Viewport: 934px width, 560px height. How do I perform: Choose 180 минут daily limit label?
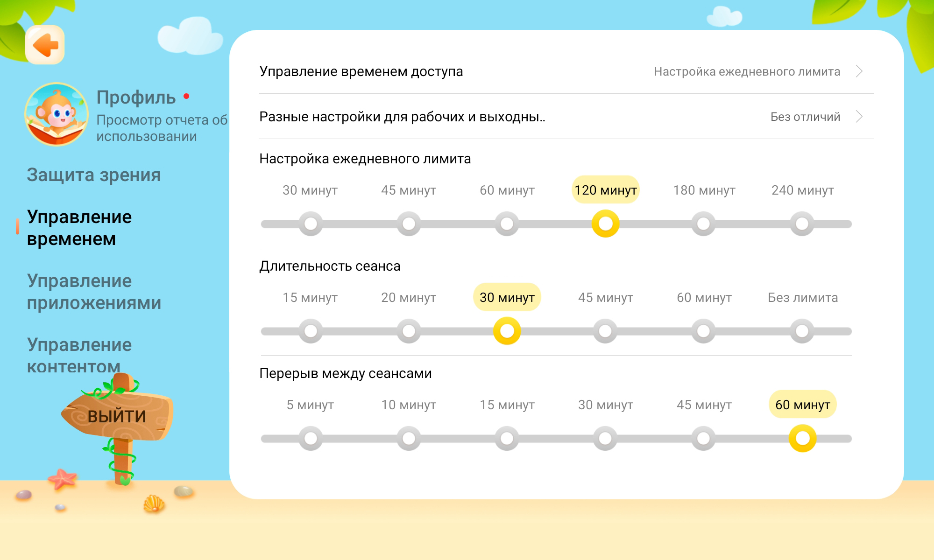pos(704,190)
